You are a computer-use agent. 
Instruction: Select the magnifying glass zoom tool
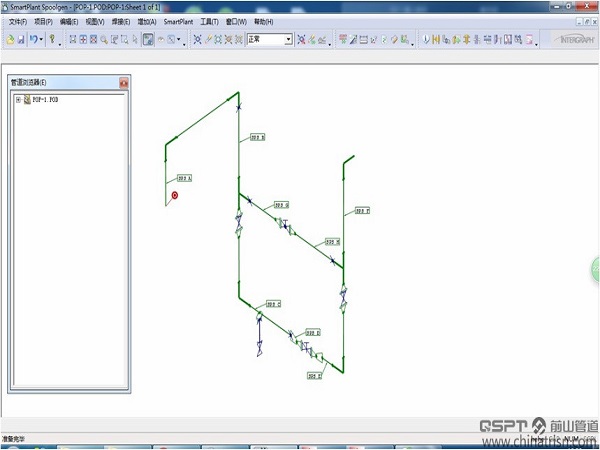104,39
